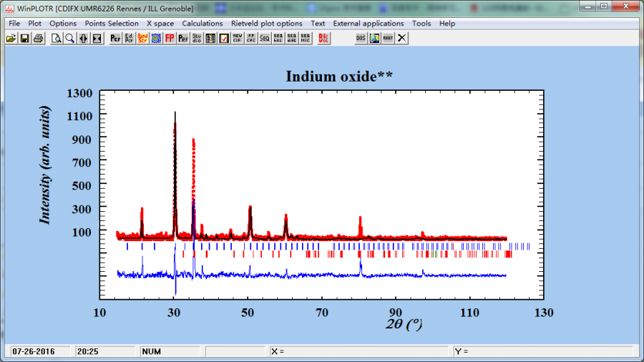This screenshot has width=644, height=362.
Task: Click the Prf plot icon
Action: [x=183, y=38]
